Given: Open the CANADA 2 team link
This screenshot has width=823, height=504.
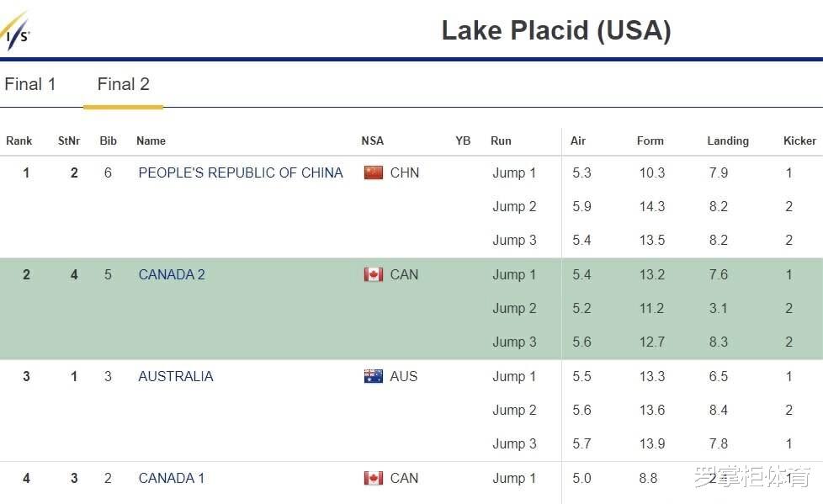Looking at the screenshot, I should pos(172,274).
